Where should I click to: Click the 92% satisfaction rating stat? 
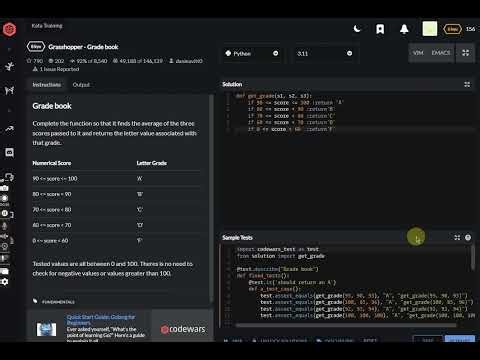tap(88, 61)
